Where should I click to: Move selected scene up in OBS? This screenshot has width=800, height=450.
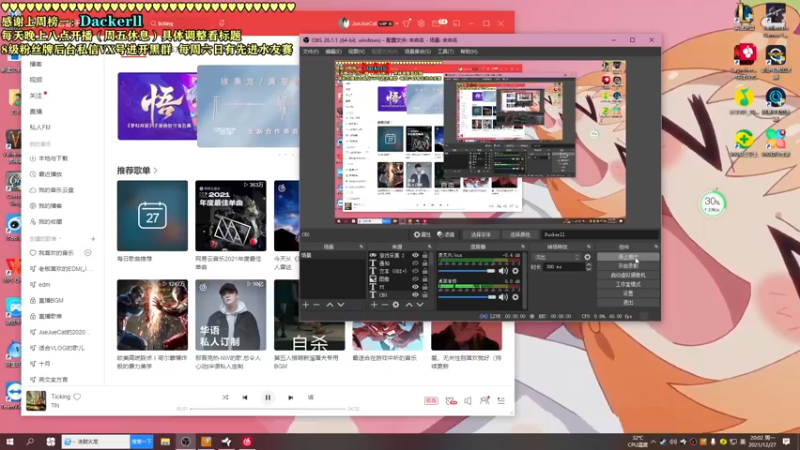(x=330, y=305)
